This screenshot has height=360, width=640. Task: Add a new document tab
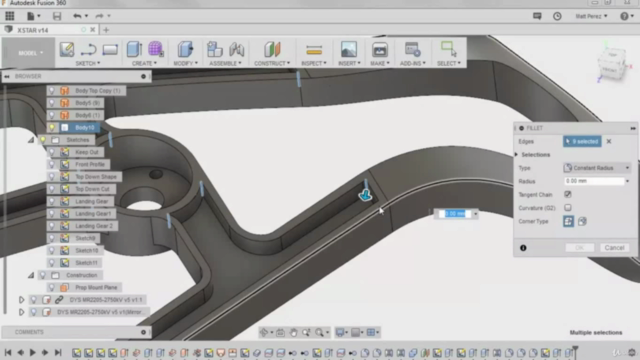pos(106,30)
